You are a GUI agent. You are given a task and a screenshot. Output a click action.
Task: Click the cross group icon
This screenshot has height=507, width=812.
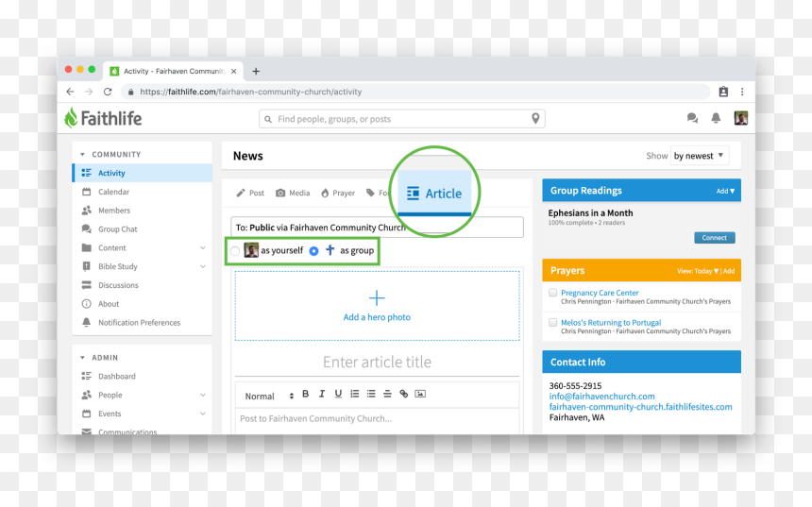click(x=330, y=250)
